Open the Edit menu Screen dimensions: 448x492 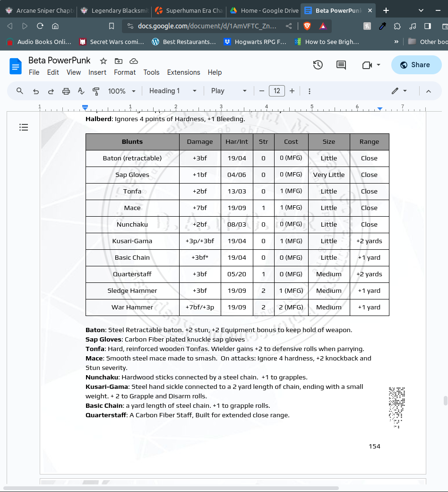pos(53,72)
